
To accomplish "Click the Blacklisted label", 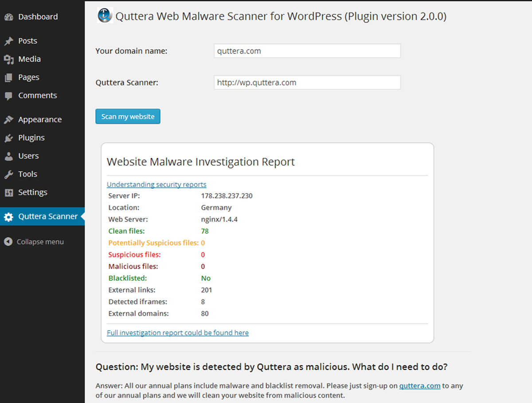I will tap(128, 278).
